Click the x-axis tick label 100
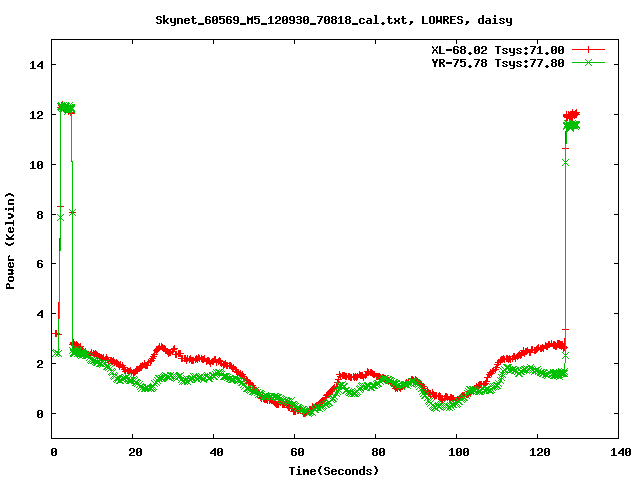The width and height of the screenshot is (640, 480). 458,452
